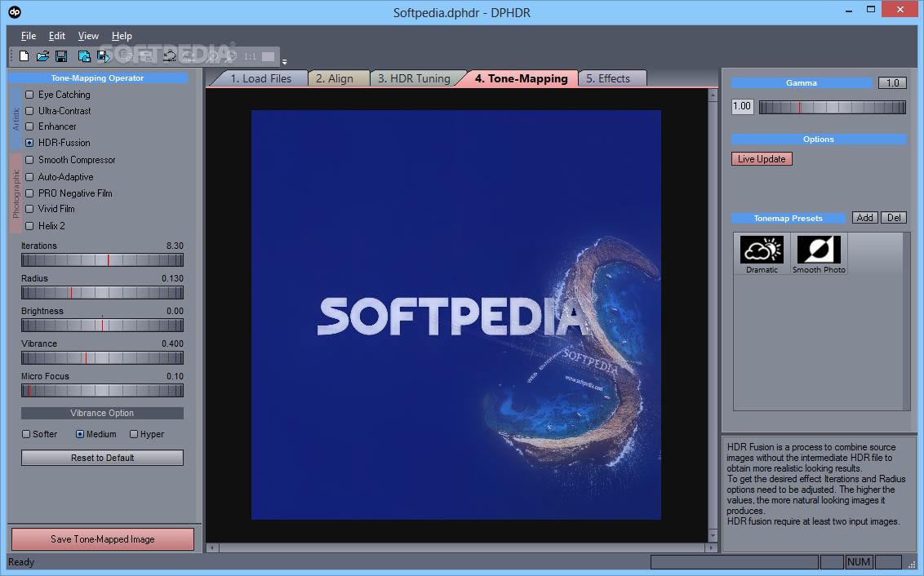924x576 pixels.
Task: Enable the Ultra-Contrast operator
Action: (x=29, y=111)
